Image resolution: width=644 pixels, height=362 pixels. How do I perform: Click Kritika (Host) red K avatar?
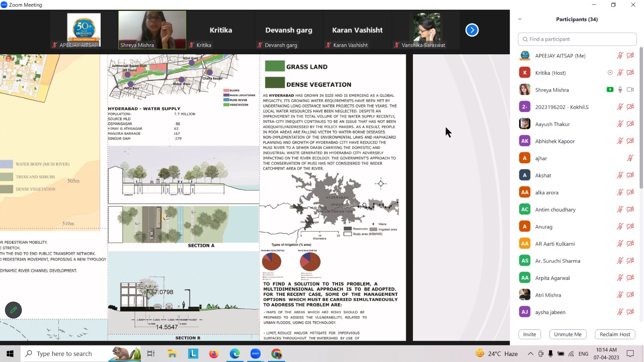(524, 73)
